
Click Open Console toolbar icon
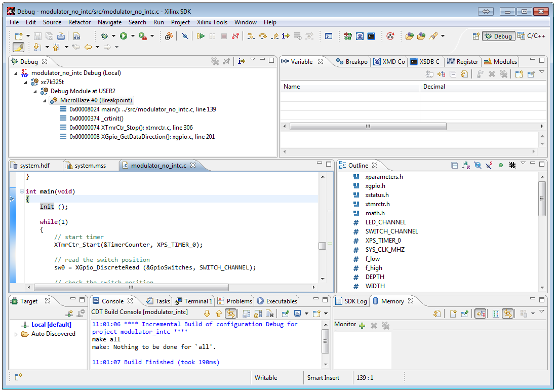pyautogui.click(x=316, y=313)
